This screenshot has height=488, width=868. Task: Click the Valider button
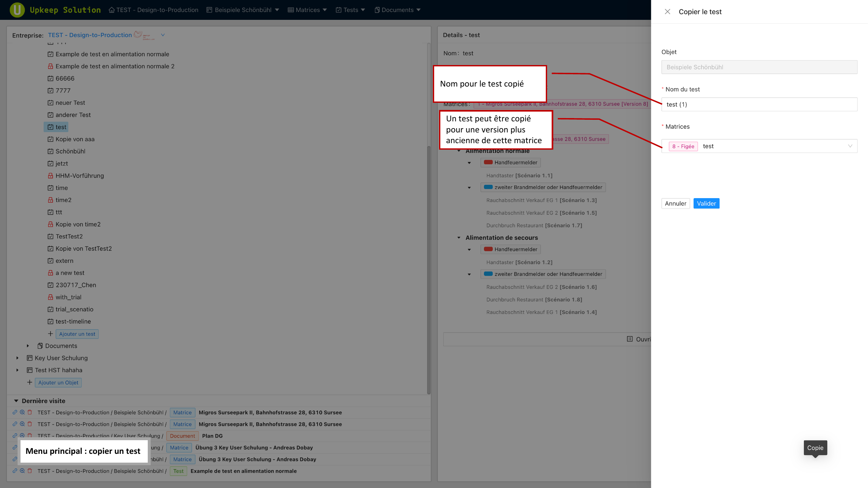click(x=706, y=203)
